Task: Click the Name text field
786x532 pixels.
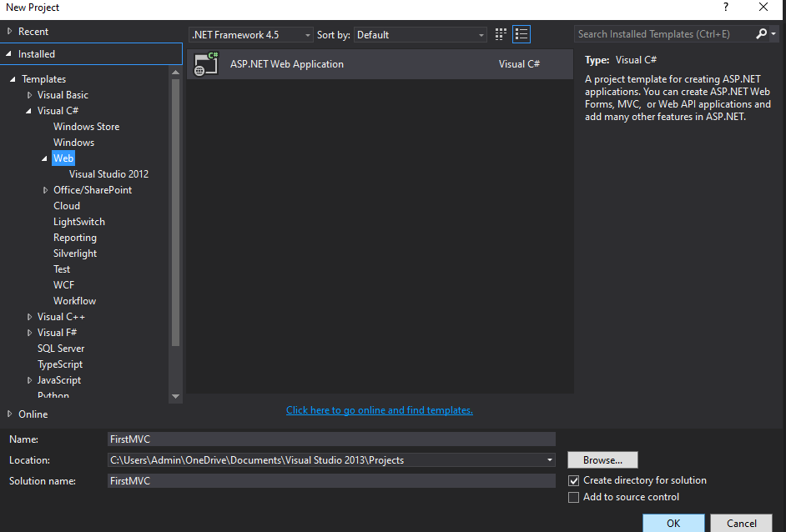Action: pyautogui.click(x=331, y=439)
